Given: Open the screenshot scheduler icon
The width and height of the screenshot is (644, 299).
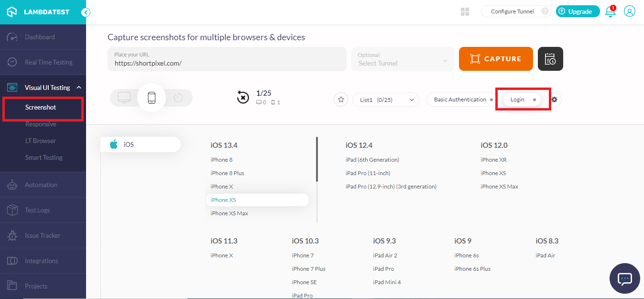Looking at the screenshot, I should [x=550, y=58].
